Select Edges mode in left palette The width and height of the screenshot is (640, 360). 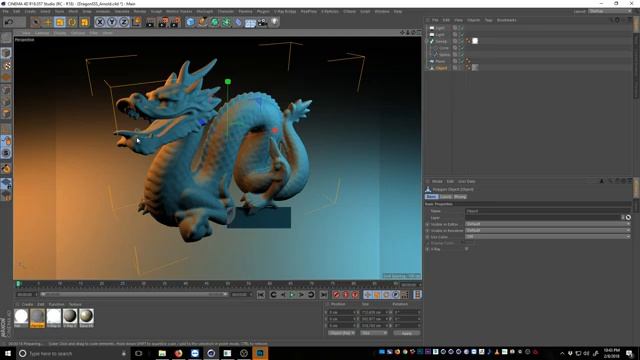(x=6, y=102)
